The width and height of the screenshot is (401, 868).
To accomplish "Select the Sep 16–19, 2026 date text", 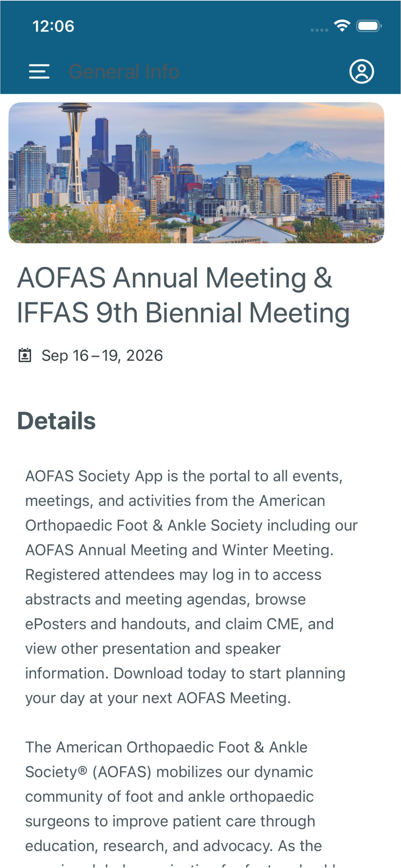I will tap(102, 356).
